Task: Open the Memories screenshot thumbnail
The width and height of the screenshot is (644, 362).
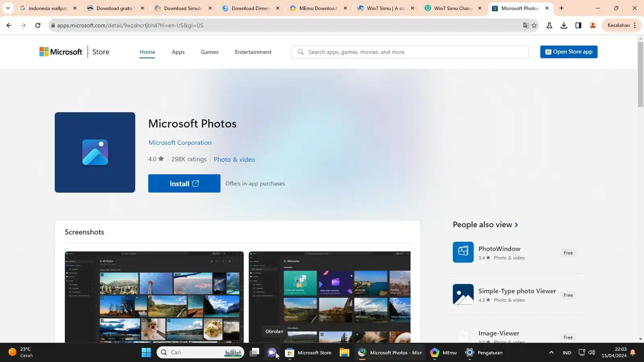Action: (330, 297)
